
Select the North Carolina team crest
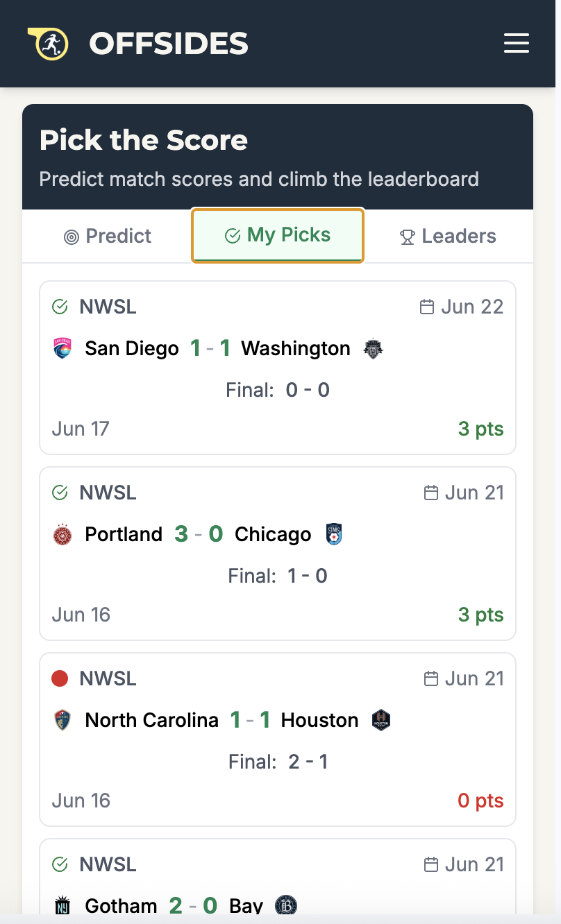click(62, 720)
